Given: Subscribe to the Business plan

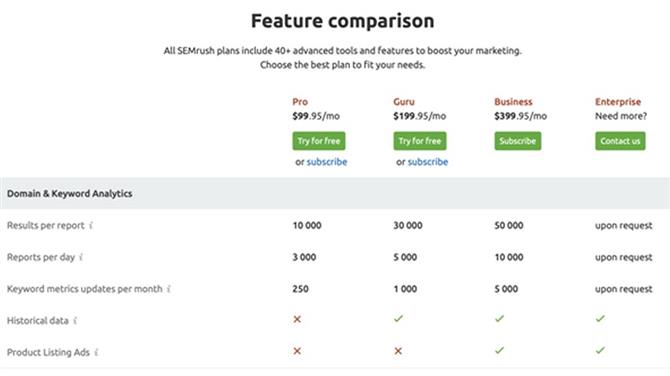Looking at the screenshot, I should pos(517,141).
